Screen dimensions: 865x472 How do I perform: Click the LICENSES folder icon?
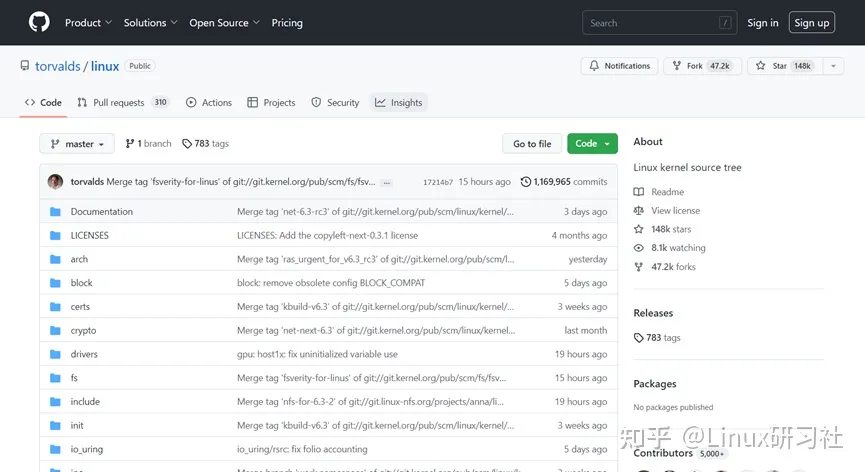55,235
